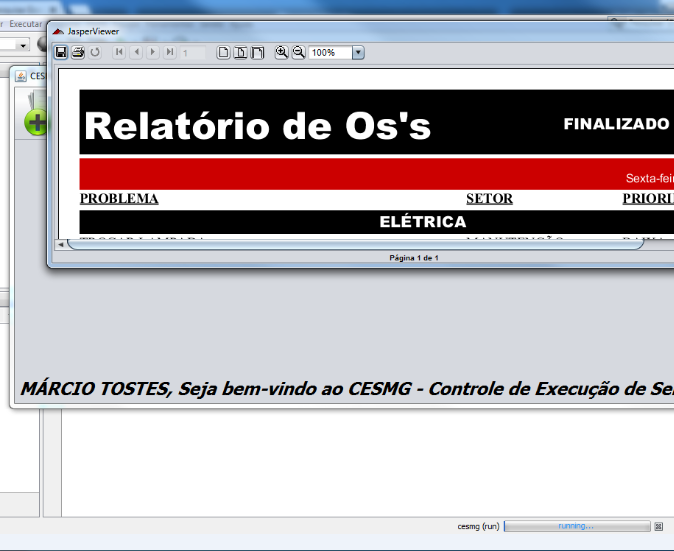Click the Relatório de Os's title

pyautogui.click(x=257, y=126)
